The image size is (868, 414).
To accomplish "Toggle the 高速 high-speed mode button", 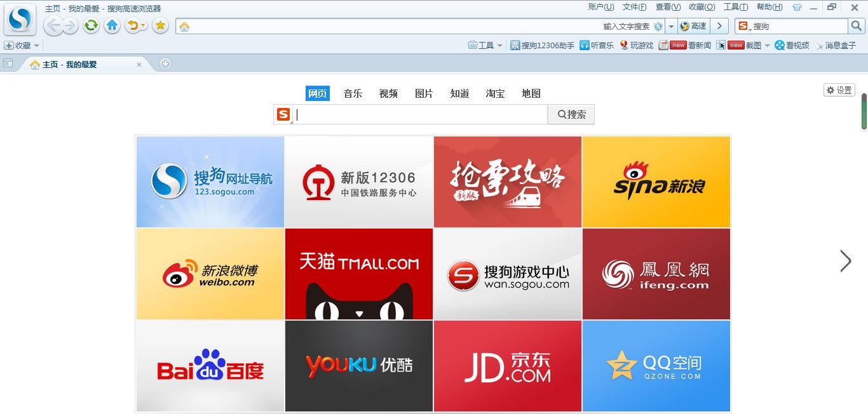I will [x=693, y=26].
